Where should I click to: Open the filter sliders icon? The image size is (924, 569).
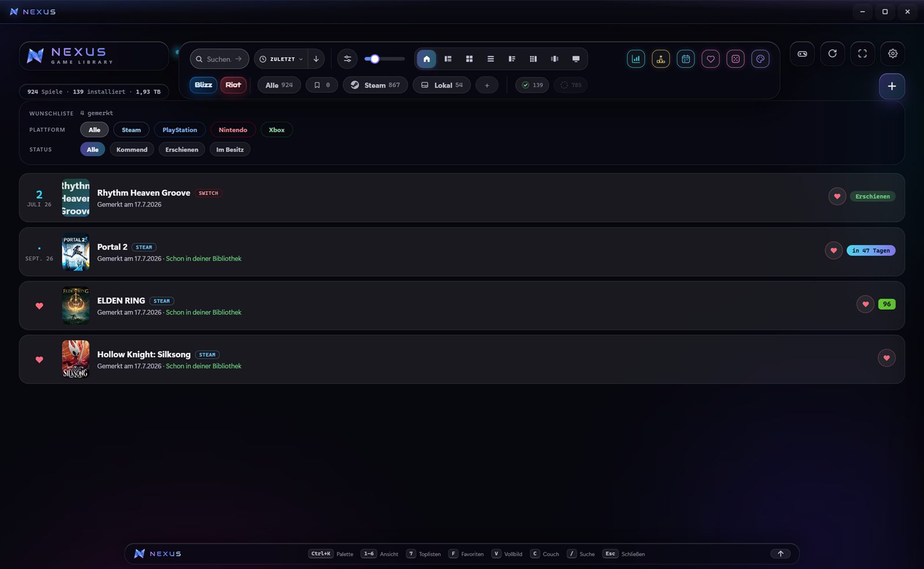[x=347, y=59]
